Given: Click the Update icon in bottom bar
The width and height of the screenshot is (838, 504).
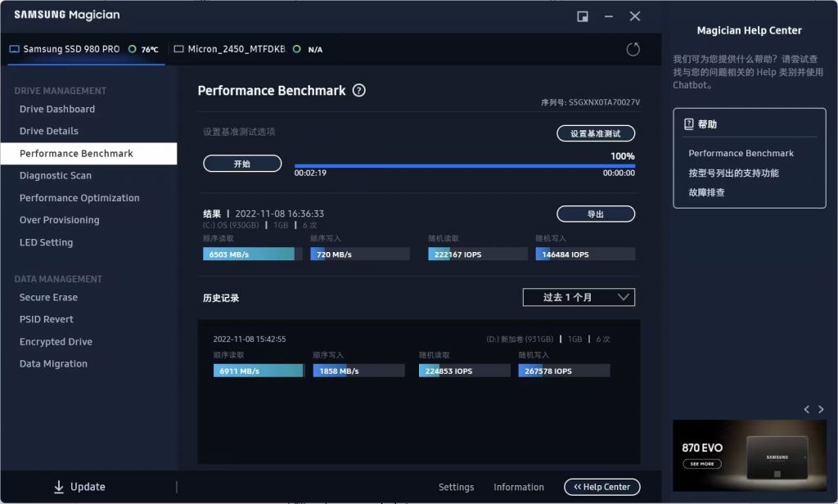Looking at the screenshot, I should pos(58,486).
